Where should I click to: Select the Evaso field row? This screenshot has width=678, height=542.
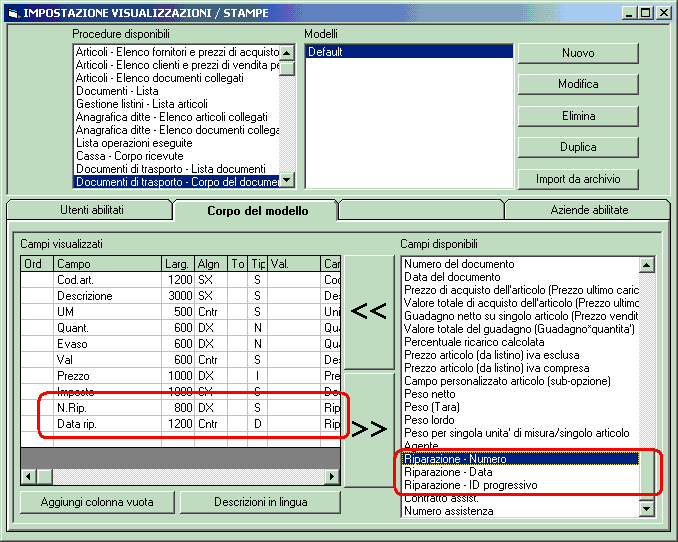(181, 344)
